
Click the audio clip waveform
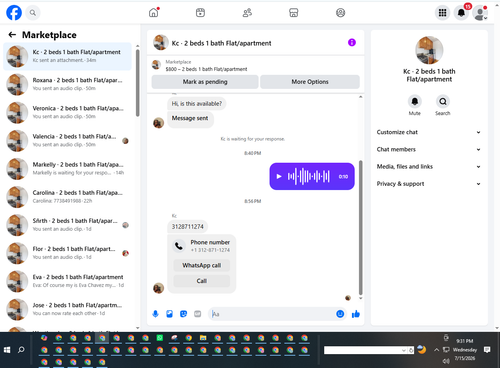coord(309,176)
